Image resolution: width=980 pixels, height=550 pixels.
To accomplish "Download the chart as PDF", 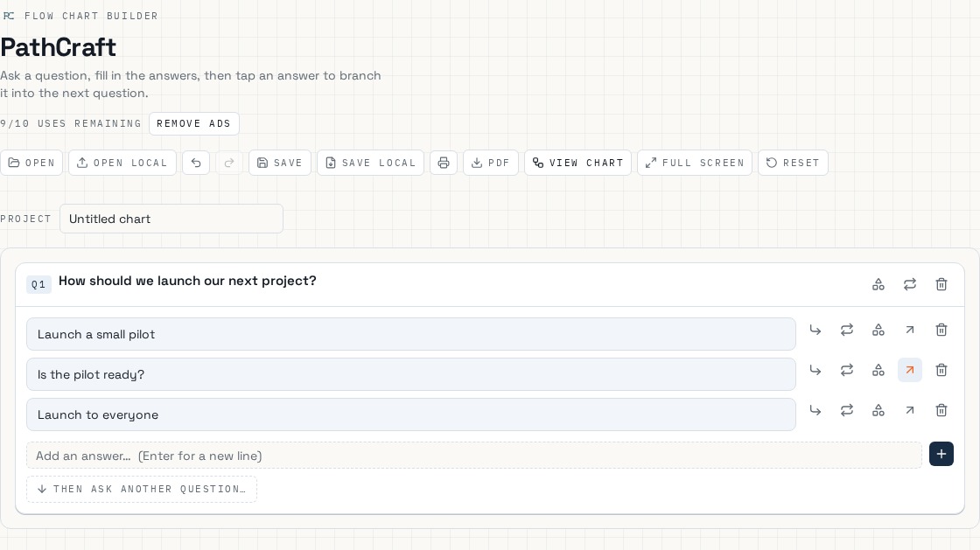I will (491, 163).
